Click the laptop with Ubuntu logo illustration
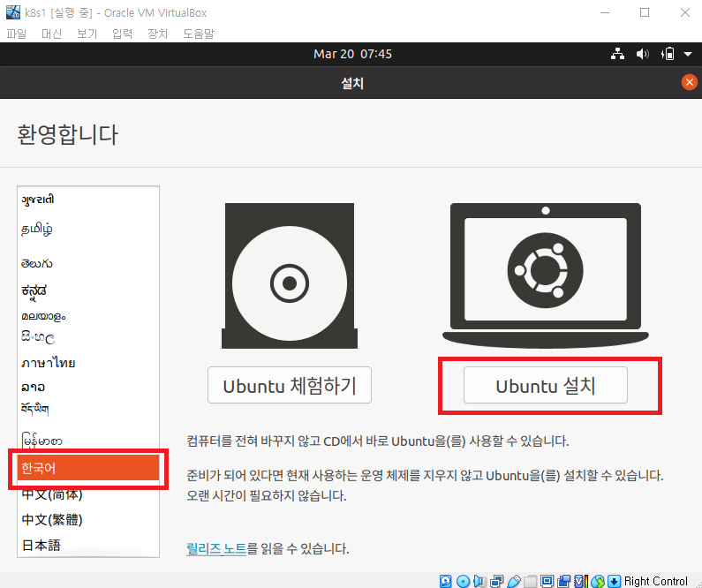 pos(546,275)
